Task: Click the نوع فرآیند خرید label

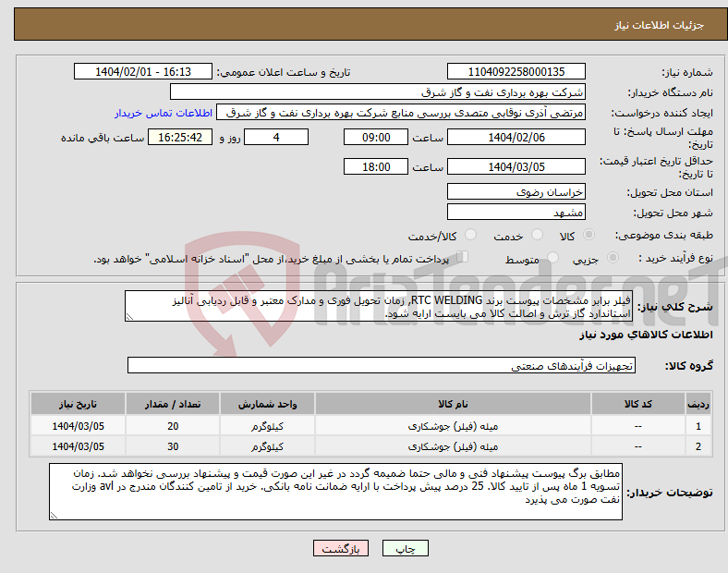Action: pyautogui.click(x=675, y=258)
